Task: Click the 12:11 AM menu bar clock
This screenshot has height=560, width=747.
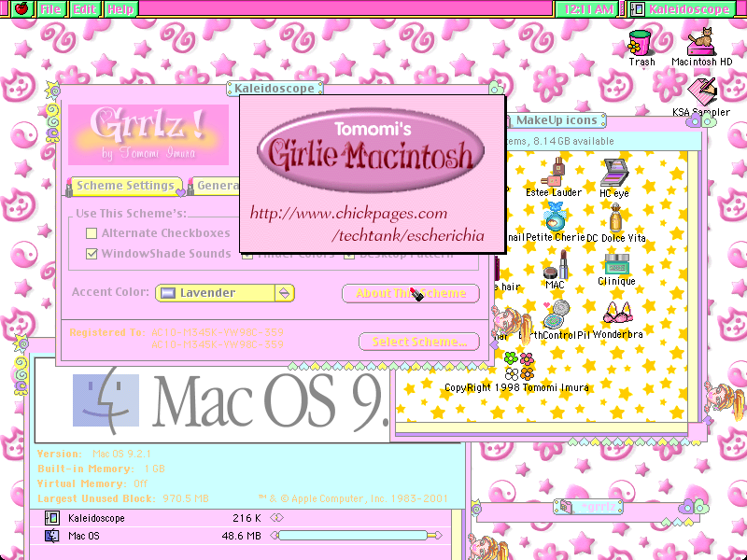Action: 587,9
